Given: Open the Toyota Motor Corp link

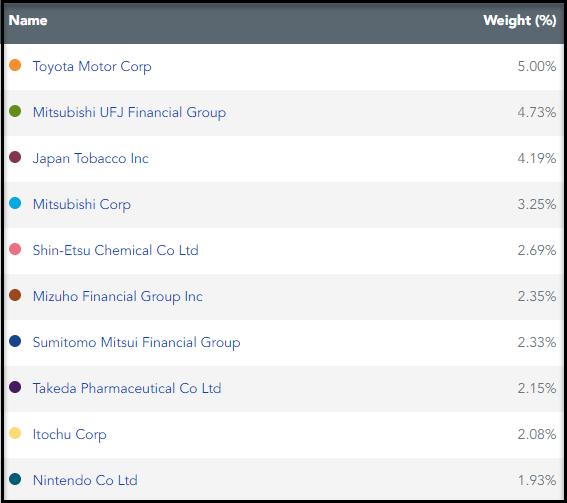Looking at the screenshot, I should pos(92,67).
